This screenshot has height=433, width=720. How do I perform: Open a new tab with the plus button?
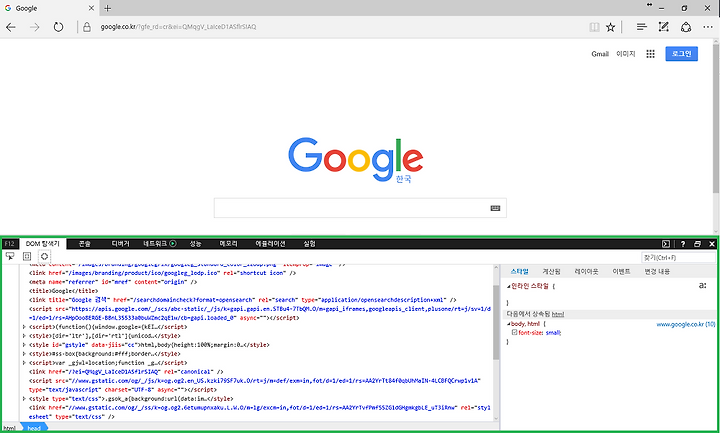107,8
